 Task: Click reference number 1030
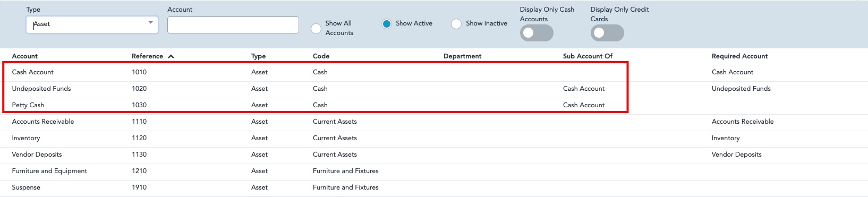[139, 105]
